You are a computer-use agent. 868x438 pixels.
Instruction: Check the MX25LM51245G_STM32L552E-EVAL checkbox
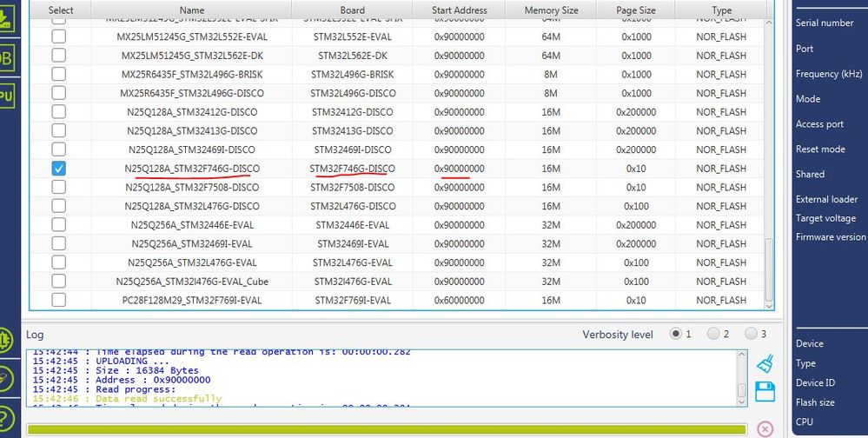tap(58, 36)
